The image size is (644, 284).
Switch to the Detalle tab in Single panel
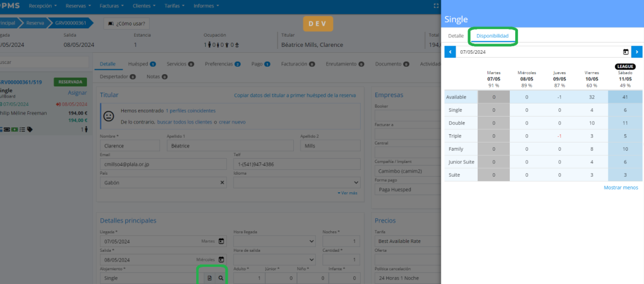pos(456,36)
